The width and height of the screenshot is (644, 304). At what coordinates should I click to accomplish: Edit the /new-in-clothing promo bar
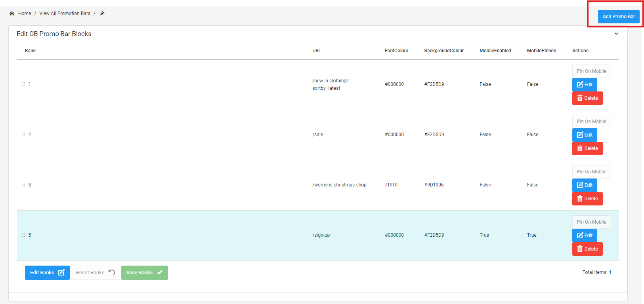coord(585,85)
